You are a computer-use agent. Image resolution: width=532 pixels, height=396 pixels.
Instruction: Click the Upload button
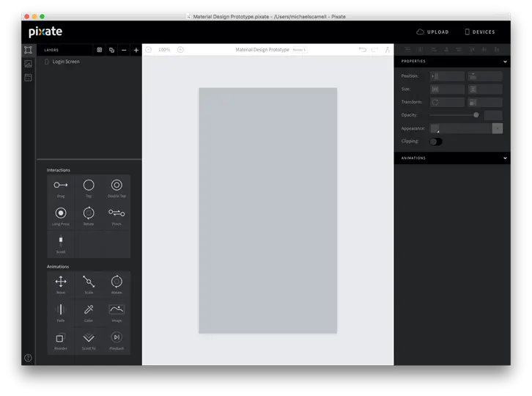coord(432,32)
